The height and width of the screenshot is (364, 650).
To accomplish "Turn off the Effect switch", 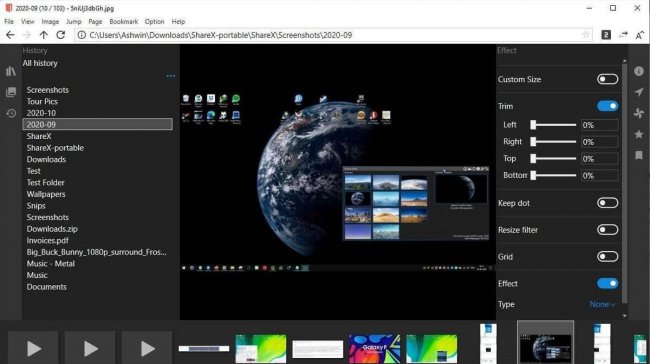I will (x=607, y=284).
